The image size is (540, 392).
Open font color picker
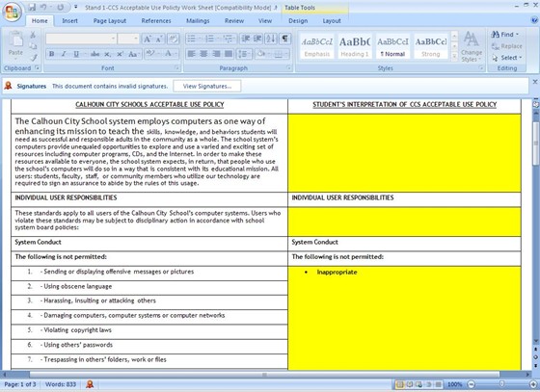(x=175, y=54)
